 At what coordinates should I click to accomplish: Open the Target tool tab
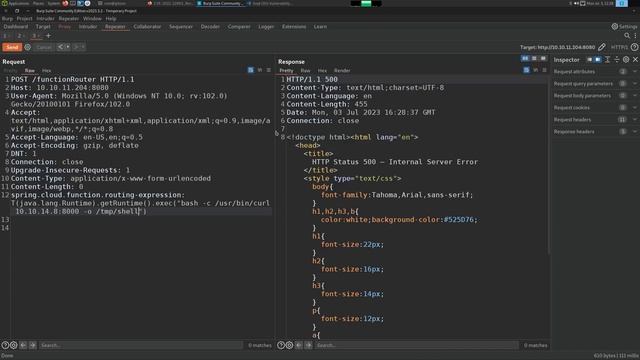43,27
